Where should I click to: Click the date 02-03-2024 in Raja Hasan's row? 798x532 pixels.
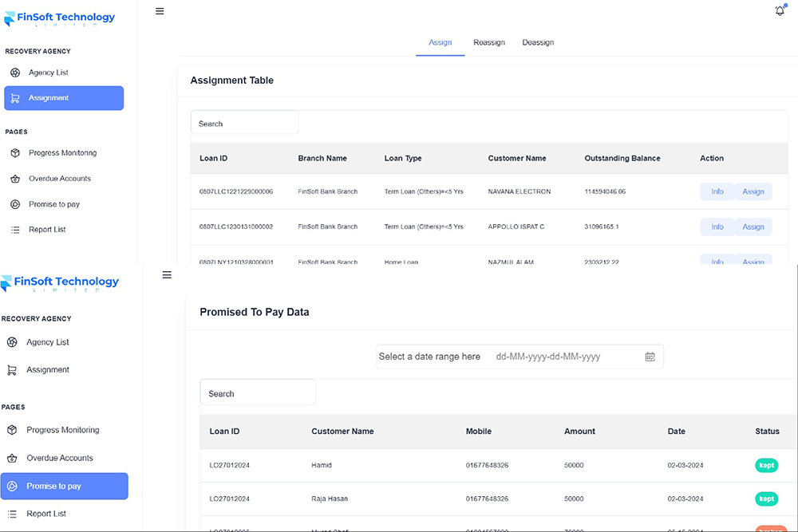point(685,499)
